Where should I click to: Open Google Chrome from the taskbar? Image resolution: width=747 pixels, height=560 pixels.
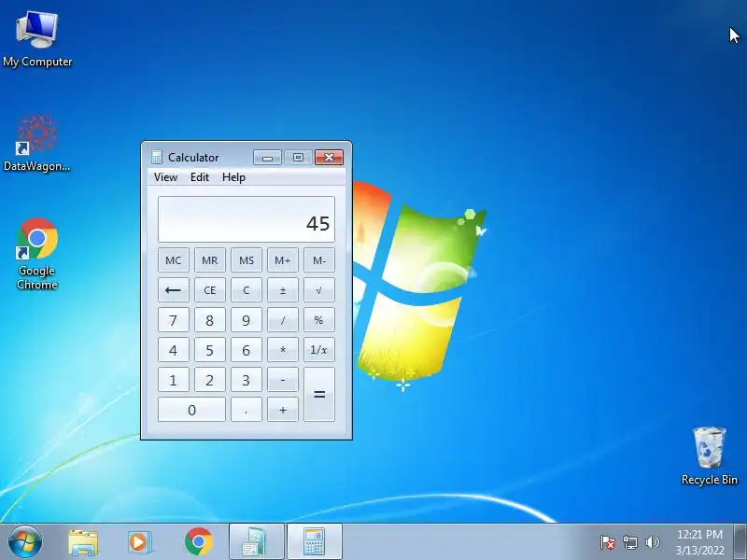pos(199,542)
